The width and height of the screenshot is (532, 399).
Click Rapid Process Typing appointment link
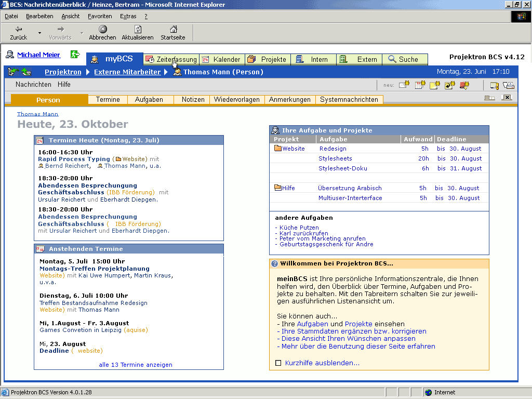(74, 159)
